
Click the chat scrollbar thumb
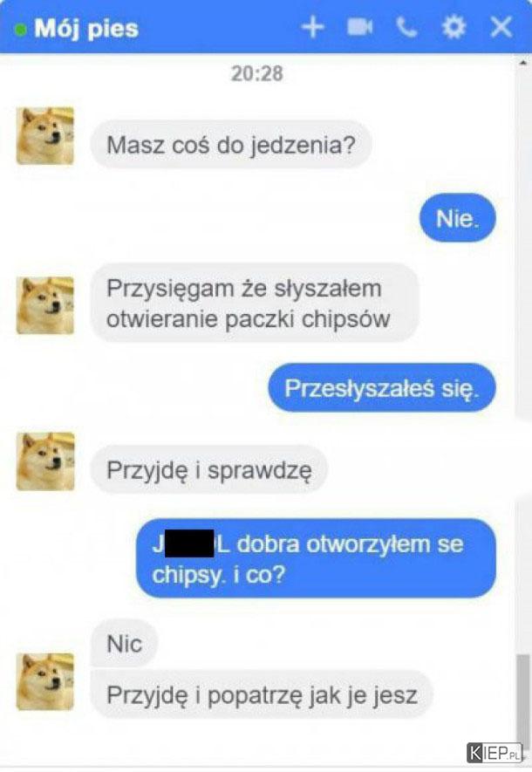523,696
